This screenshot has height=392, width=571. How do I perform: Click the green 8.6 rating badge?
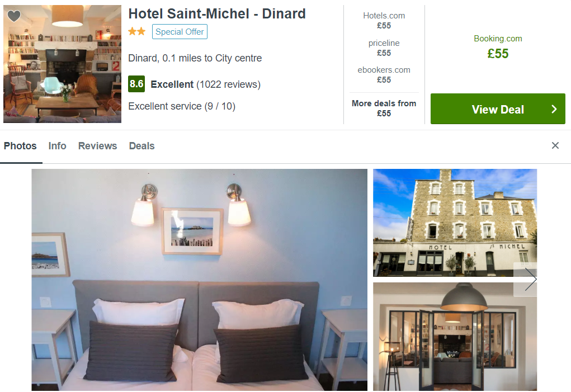136,84
